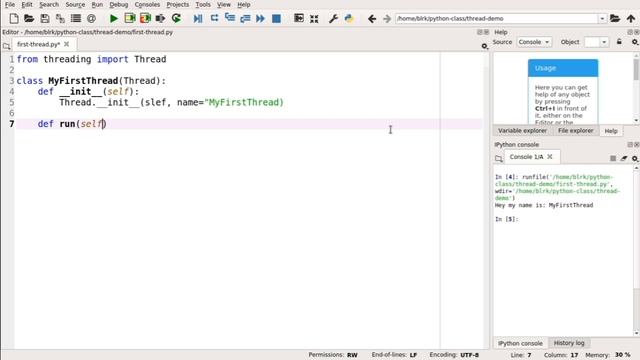Save all files toolbar icon
This screenshot has height=360, width=640.
click(60, 18)
